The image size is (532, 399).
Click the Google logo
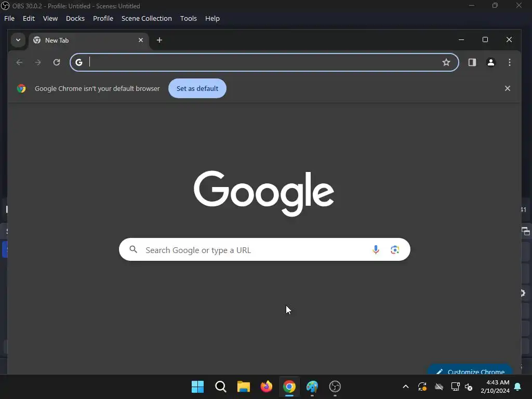click(x=263, y=193)
